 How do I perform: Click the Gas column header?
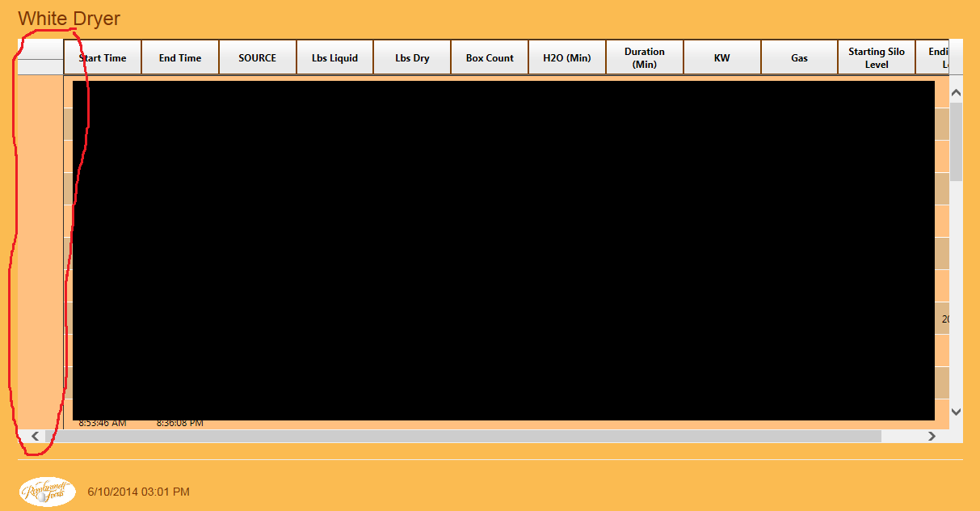pyautogui.click(x=799, y=57)
